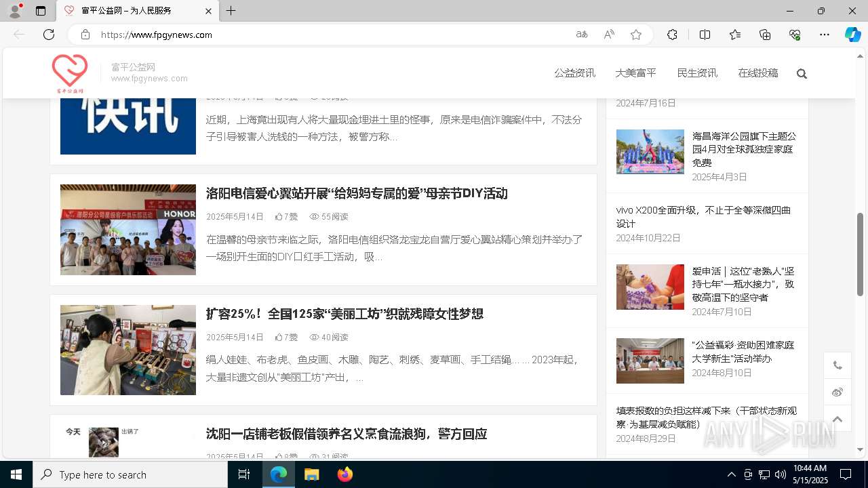Viewport: 868px width, 488px height.
Task: Open 爱申活 一瓶水接力 sidebar article
Action: coord(743,284)
